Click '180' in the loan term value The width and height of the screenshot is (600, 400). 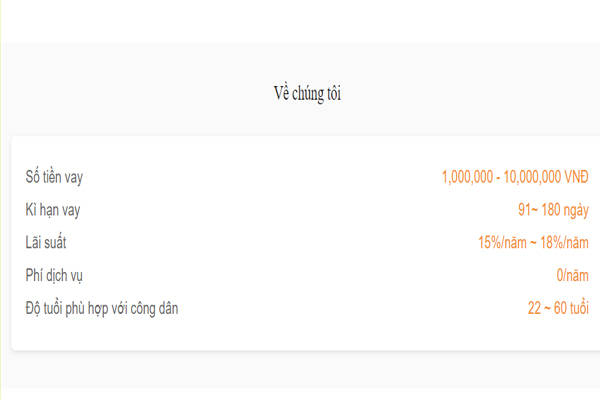coord(551,210)
